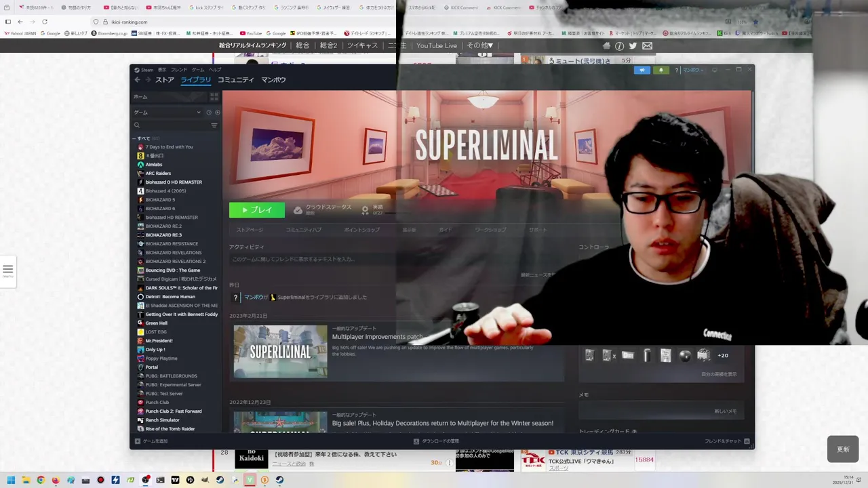This screenshot has width=868, height=488.
Task: Switch library to grid view icon
Action: click(214, 97)
